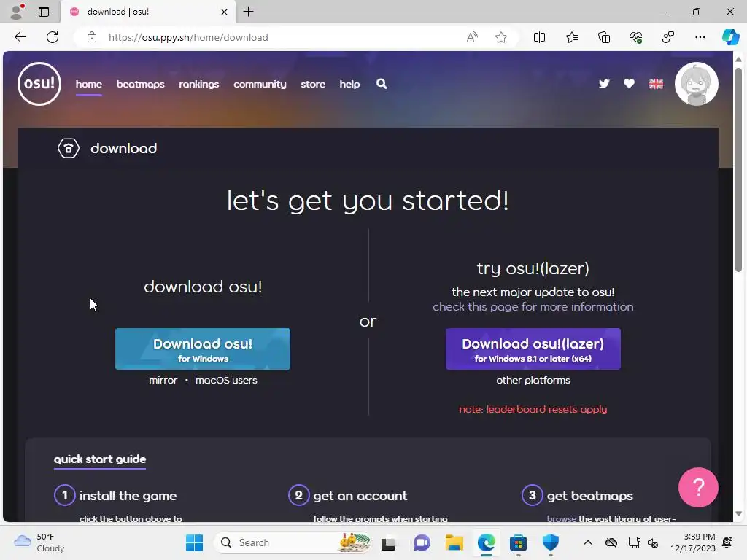The width and height of the screenshot is (747, 560).
Task: Open File Explorer from the taskbar
Action: click(454, 542)
